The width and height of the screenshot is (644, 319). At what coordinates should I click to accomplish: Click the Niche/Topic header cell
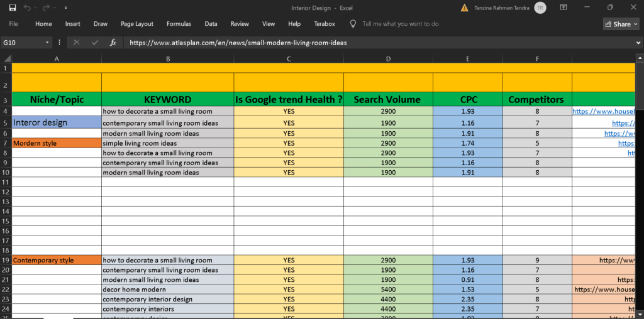point(57,99)
